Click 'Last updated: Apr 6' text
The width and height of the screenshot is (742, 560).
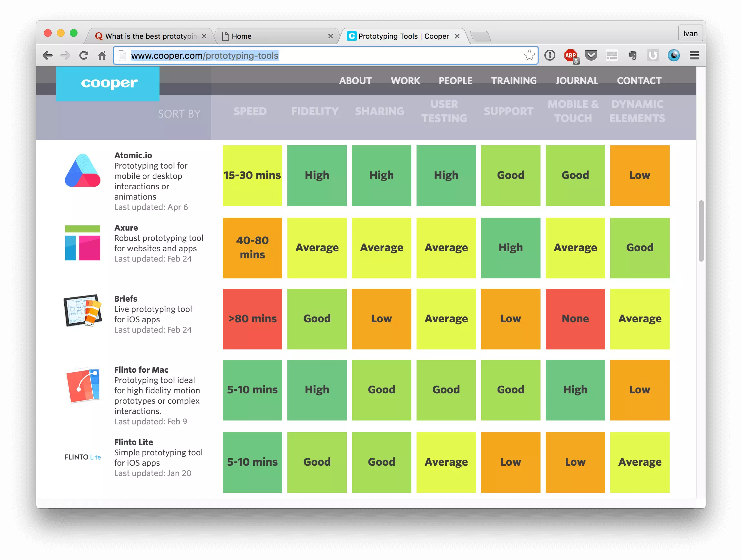[x=151, y=207]
